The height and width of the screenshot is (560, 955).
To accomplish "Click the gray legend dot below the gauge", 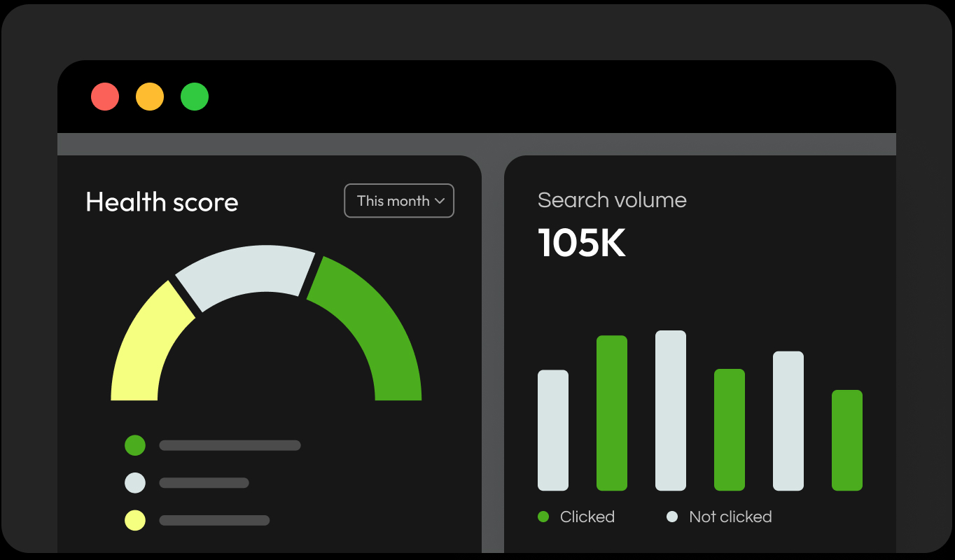I will click(x=135, y=483).
